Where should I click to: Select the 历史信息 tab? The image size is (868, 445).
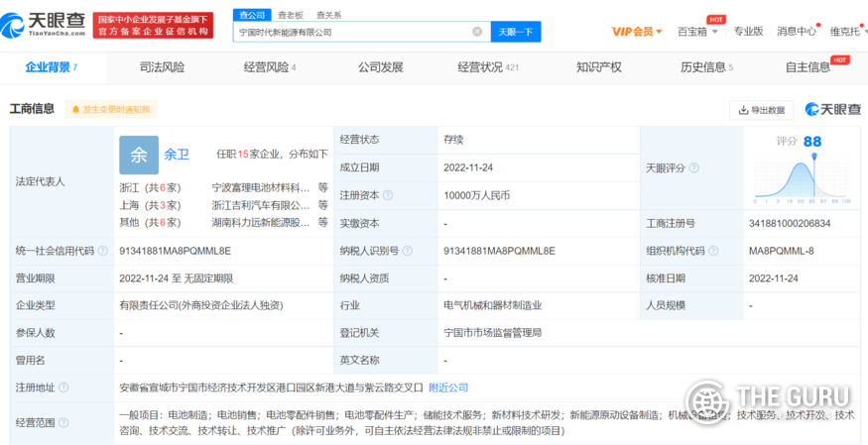pos(707,67)
